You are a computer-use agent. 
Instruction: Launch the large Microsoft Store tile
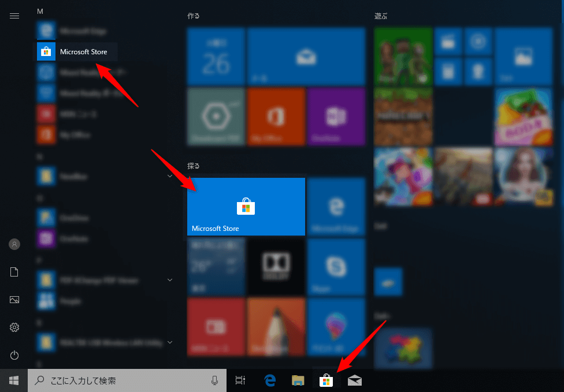(246, 207)
